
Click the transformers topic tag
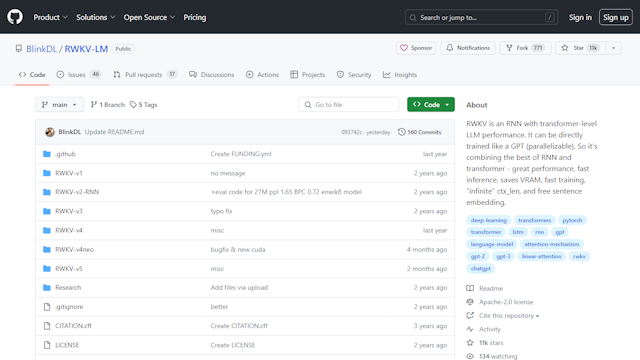point(534,220)
